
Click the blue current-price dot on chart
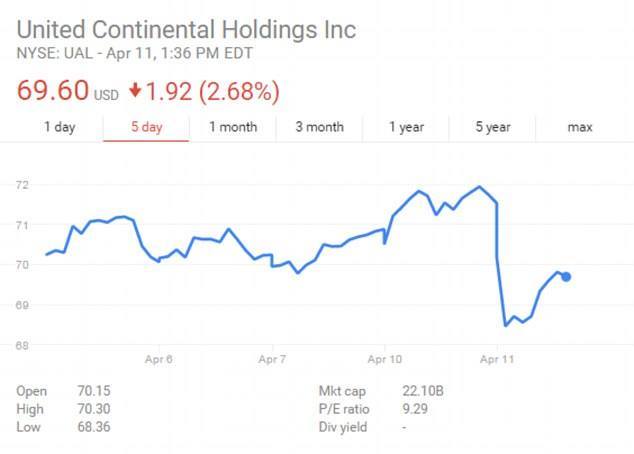pyautogui.click(x=566, y=277)
